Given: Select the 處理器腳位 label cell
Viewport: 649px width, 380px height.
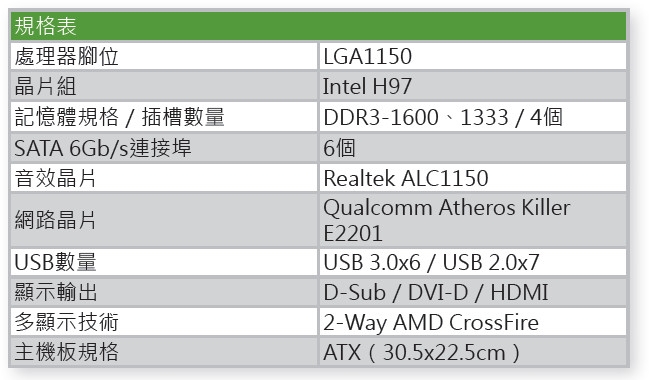Looking at the screenshot, I should pyautogui.click(x=163, y=56).
